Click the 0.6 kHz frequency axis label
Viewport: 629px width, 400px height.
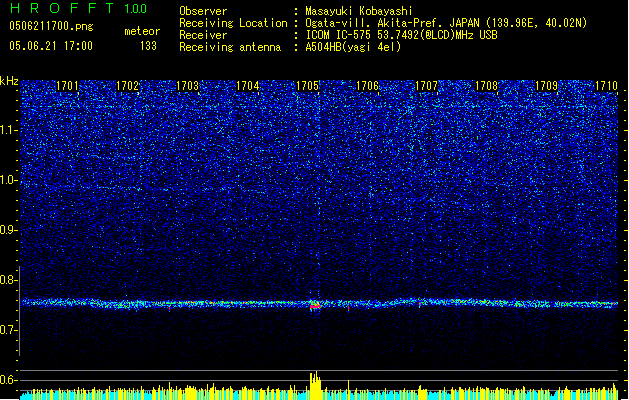(9, 380)
